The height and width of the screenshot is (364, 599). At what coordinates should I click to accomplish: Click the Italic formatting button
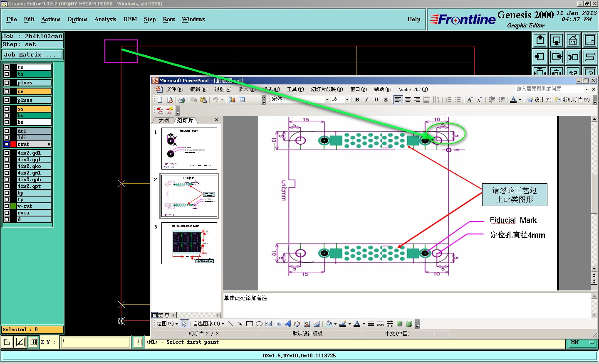coord(366,100)
